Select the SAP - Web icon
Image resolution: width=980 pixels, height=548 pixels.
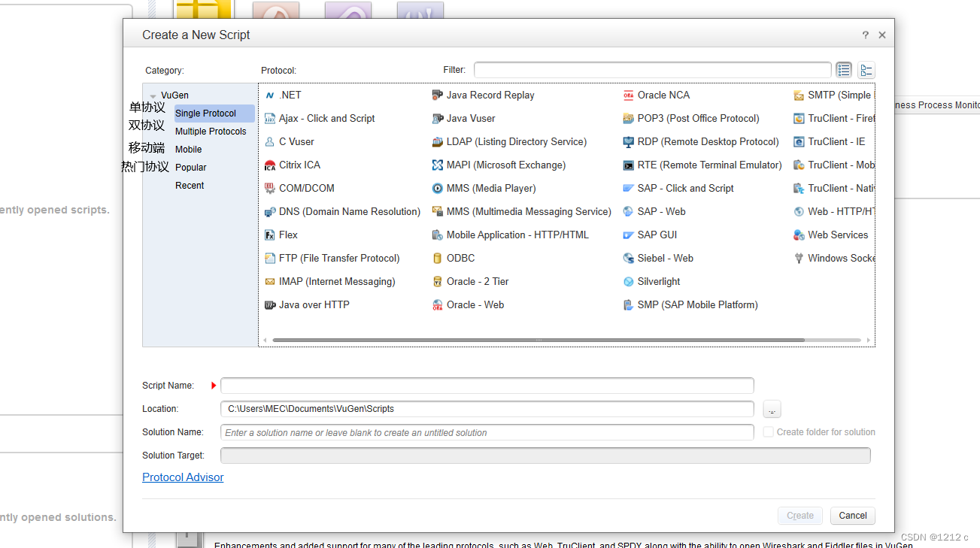pos(629,212)
